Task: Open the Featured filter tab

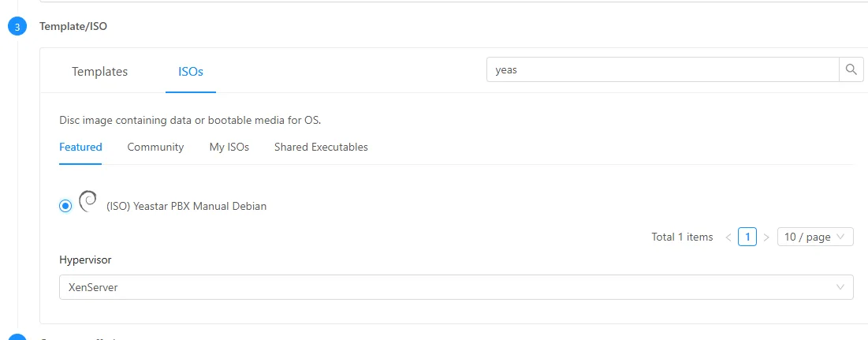Action: (x=80, y=147)
